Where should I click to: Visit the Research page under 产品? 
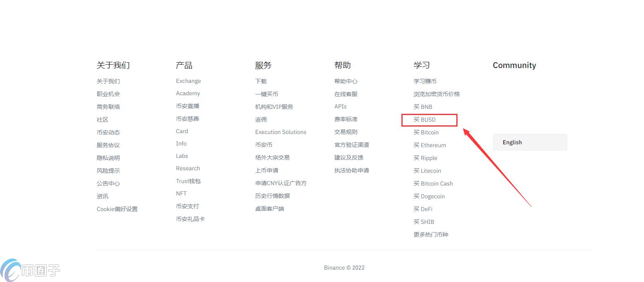tap(188, 168)
